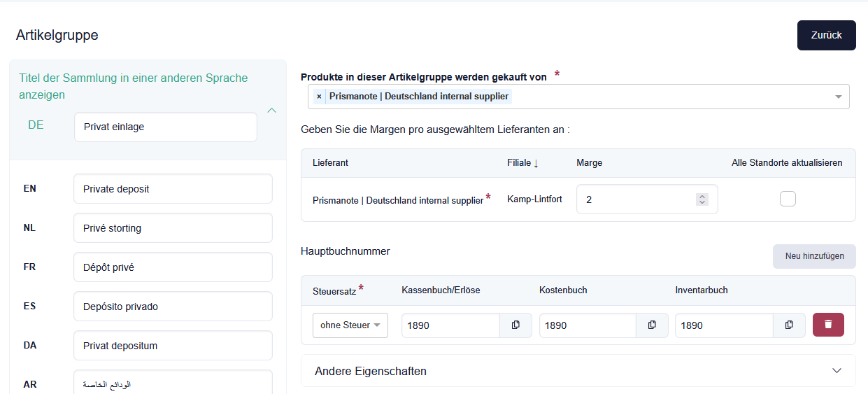Copy the Kassenbuch/Erlöse ledger number
This screenshot has width=868, height=394.
pyautogui.click(x=515, y=325)
